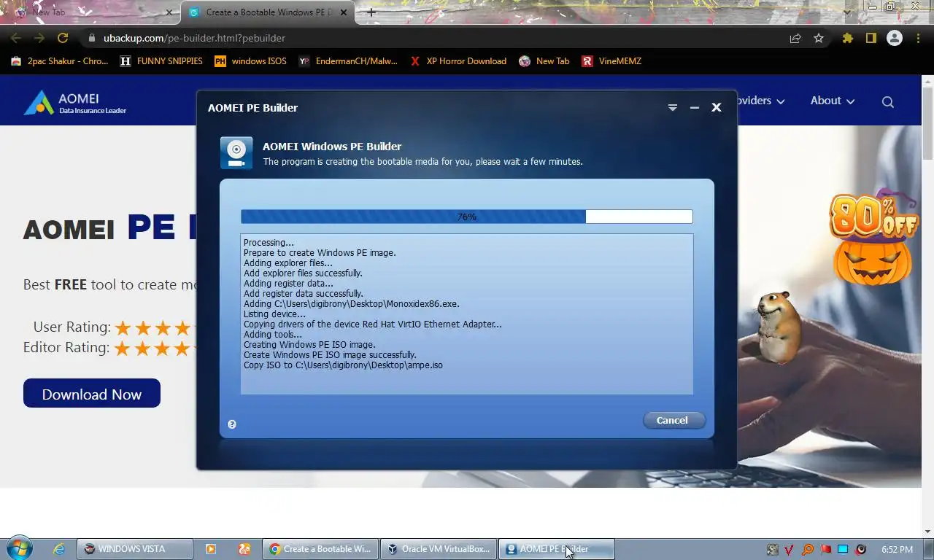The image size is (934, 560).
Task: Open Chrome extensions puzzle icon
Action: [x=848, y=38]
